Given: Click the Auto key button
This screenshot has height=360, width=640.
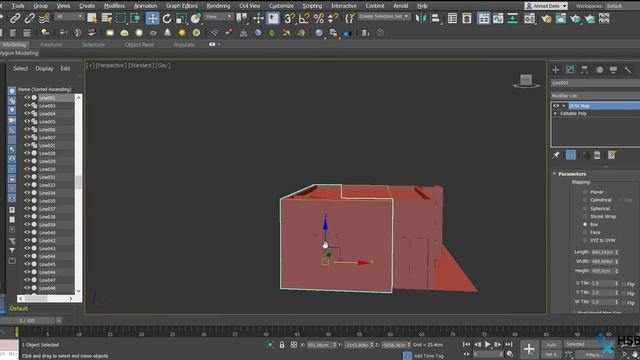Looking at the screenshot, I should click(551, 345).
